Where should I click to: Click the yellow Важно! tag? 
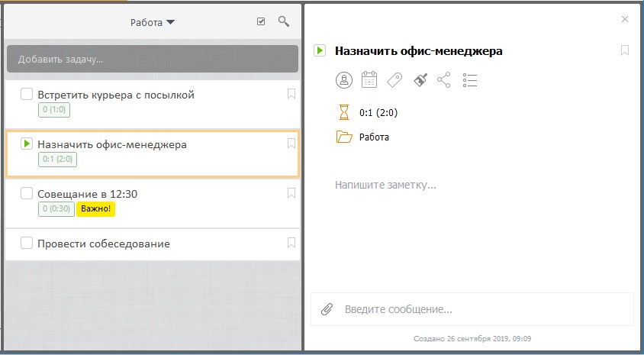pyautogui.click(x=95, y=208)
